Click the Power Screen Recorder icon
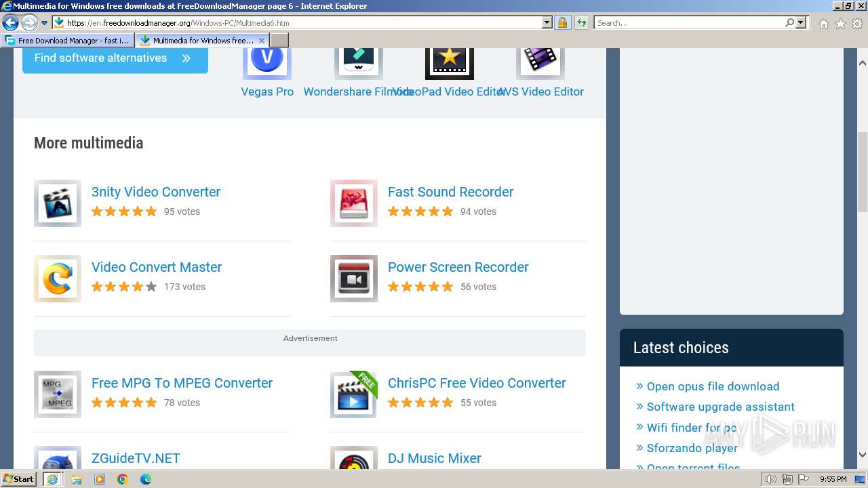The height and width of the screenshot is (488, 868). pos(354,279)
